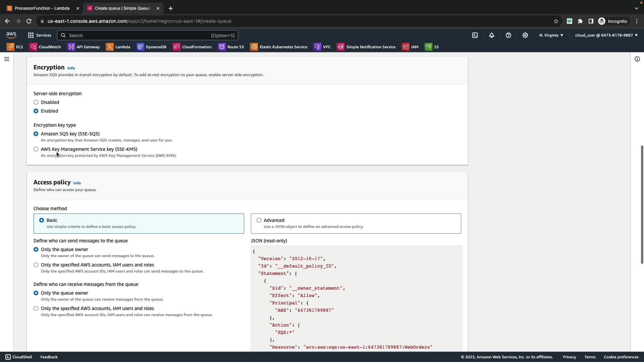
Task: Click the help question mark icon
Action: [x=508, y=35]
